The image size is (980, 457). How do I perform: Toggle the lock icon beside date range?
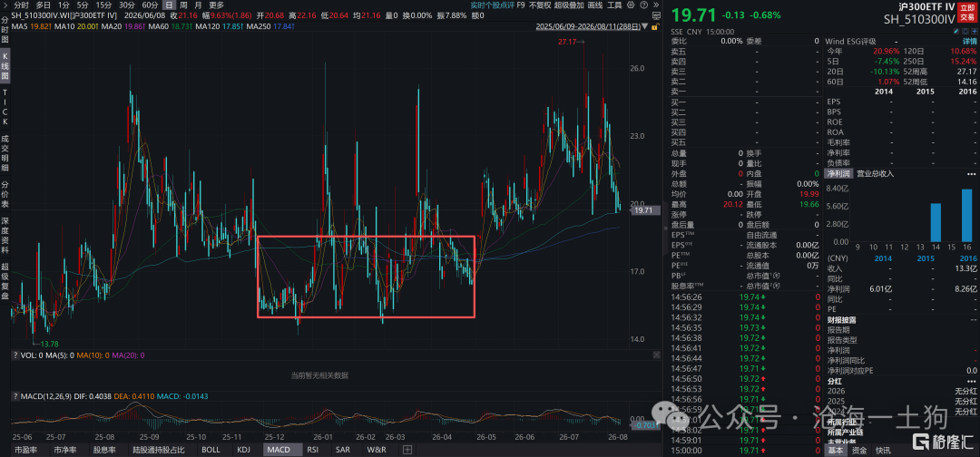click(654, 27)
